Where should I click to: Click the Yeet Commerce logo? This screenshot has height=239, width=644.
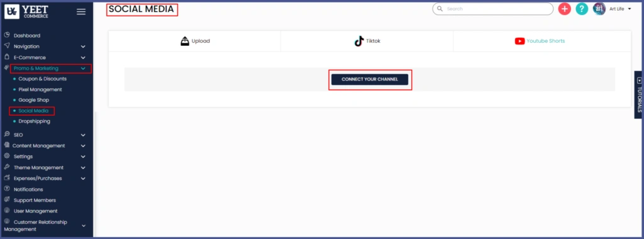tap(26, 12)
